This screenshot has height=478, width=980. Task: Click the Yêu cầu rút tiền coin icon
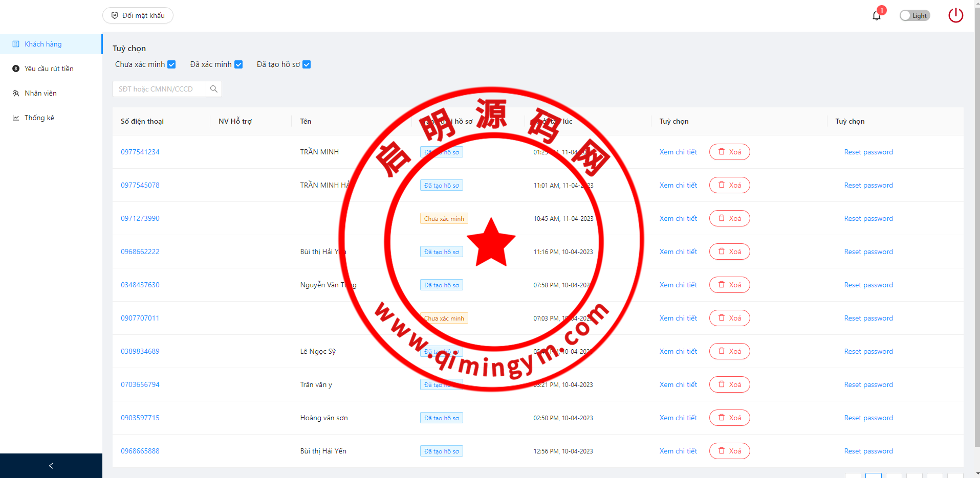[x=16, y=69]
